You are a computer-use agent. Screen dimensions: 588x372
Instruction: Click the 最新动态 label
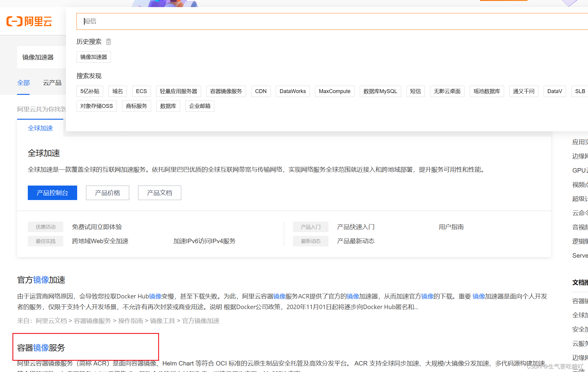311,241
